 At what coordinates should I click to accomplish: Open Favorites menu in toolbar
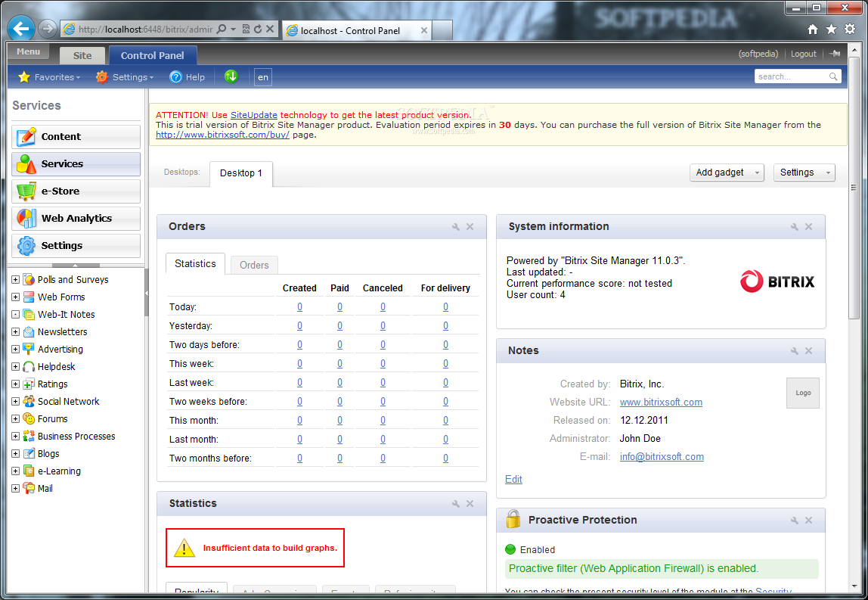tap(49, 77)
